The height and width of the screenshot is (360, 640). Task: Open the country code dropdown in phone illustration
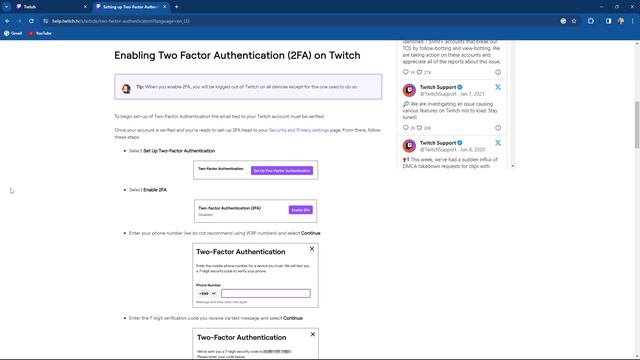point(207,293)
